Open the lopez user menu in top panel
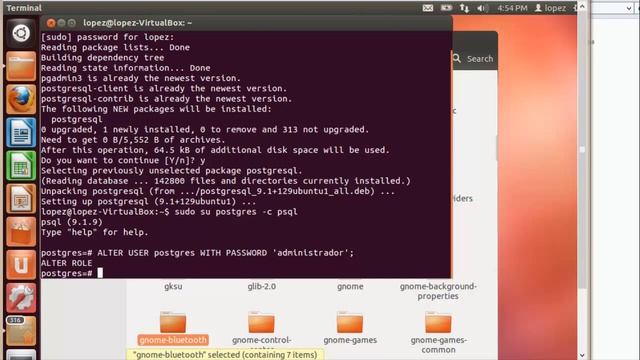The width and height of the screenshot is (640, 360). (550, 8)
